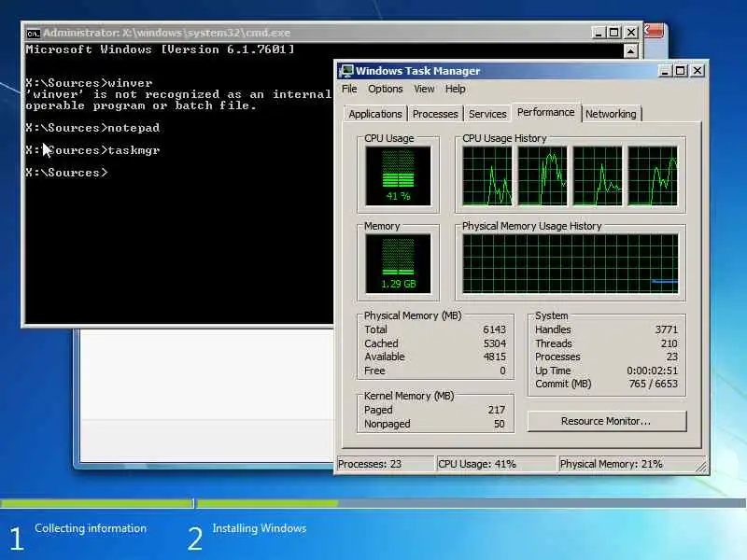Click the Threads value 210
Screen dimensions: 747x560
669,343
